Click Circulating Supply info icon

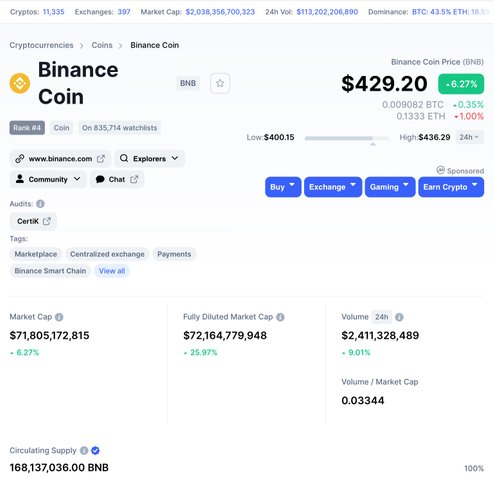(x=84, y=451)
